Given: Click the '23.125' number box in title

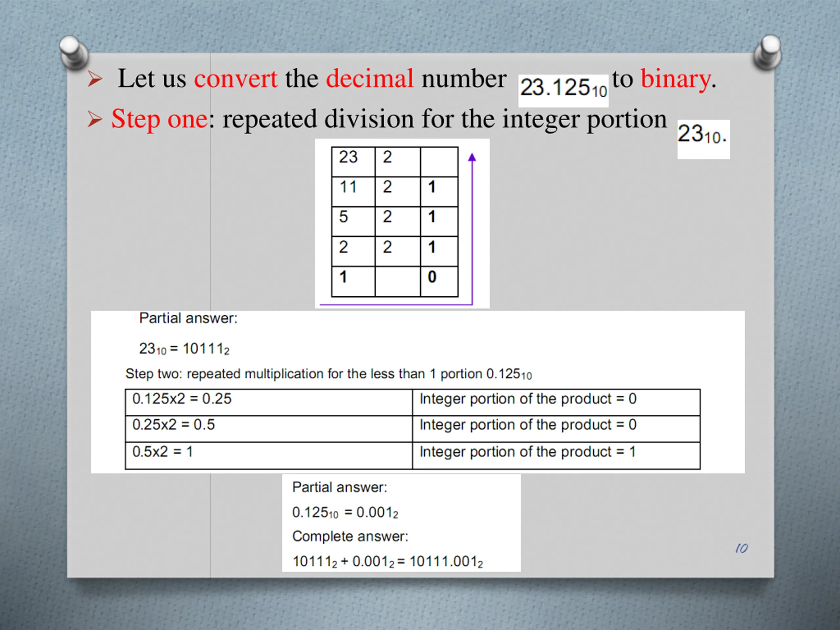Looking at the screenshot, I should click(563, 89).
